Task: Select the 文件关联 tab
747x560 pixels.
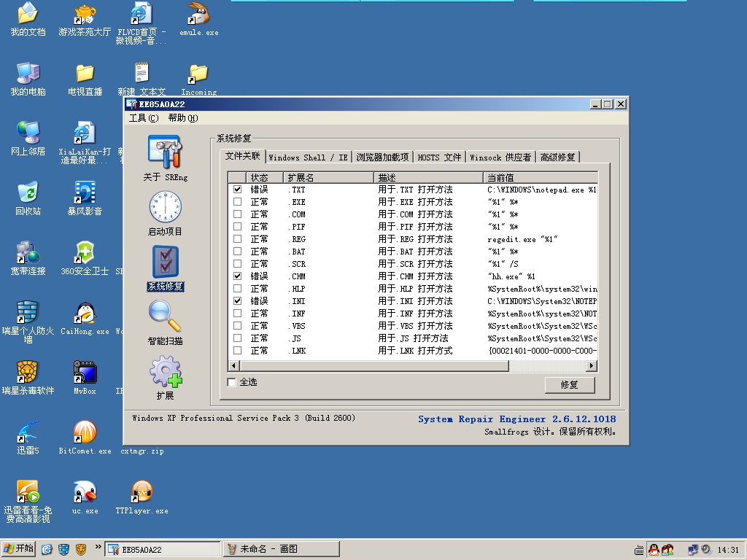Action: point(242,156)
